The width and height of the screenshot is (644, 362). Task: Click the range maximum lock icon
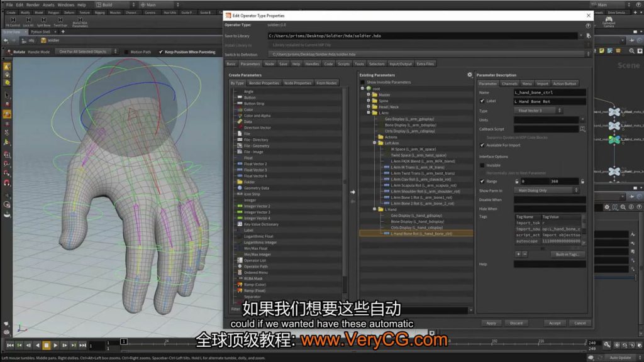582,182
